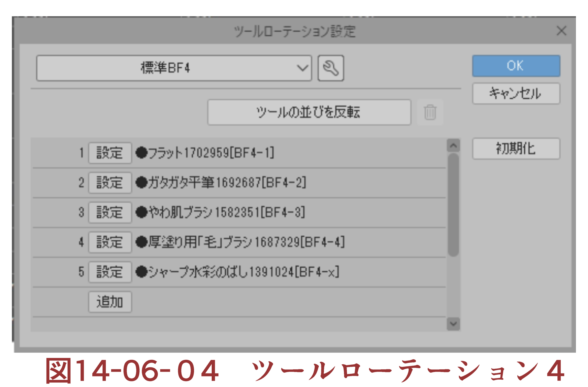
Task: Click 設定 button for row 4
Action: [110, 242]
